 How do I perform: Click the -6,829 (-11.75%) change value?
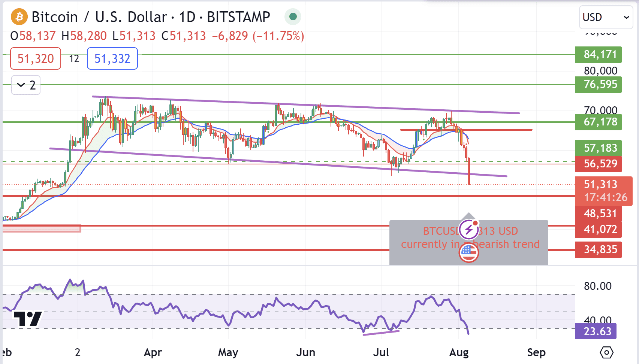pos(258,36)
